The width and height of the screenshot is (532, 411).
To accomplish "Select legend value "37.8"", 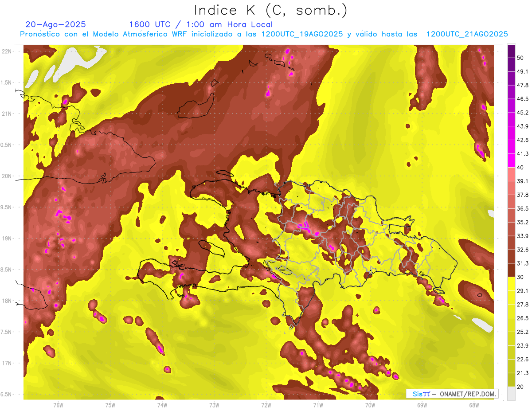I will coord(523,195).
